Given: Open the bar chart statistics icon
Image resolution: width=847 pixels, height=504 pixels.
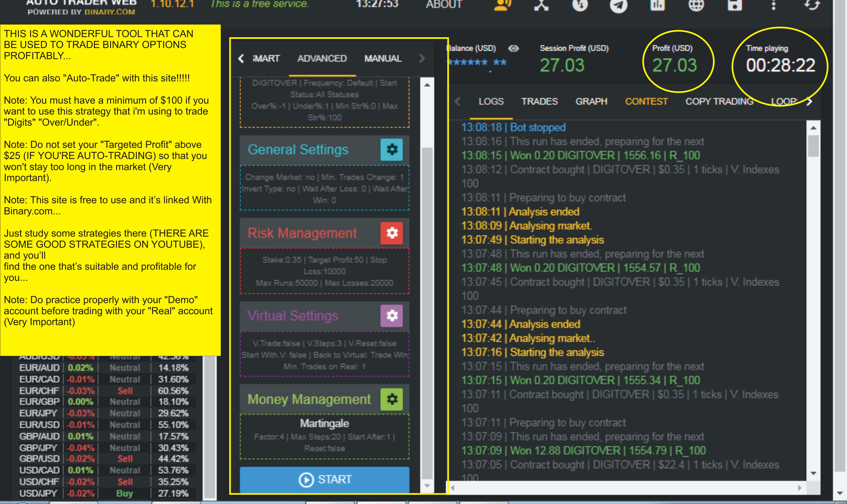Looking at the screenshot, I should [657, 5].
